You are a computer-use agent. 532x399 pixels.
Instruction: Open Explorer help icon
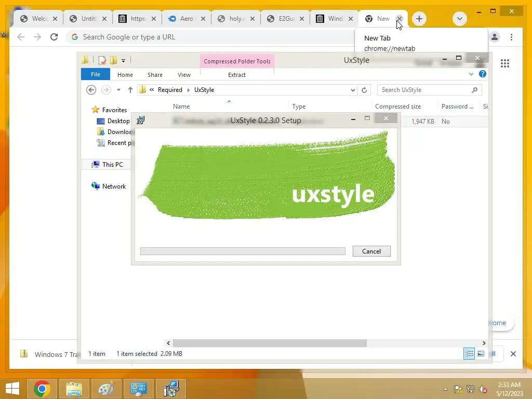[x=483, y=74]
